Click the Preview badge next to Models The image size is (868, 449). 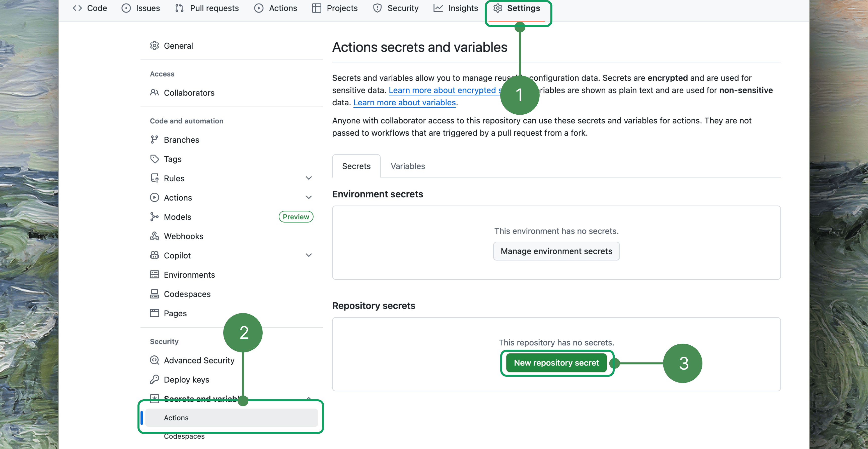point(296,217)
